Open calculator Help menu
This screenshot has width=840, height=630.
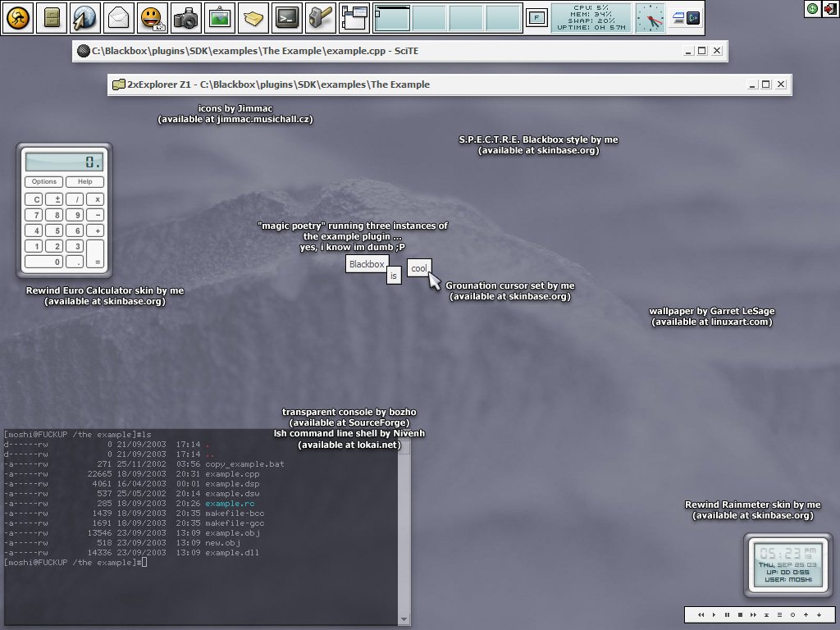pyautogui.click(x=84, y=181)
